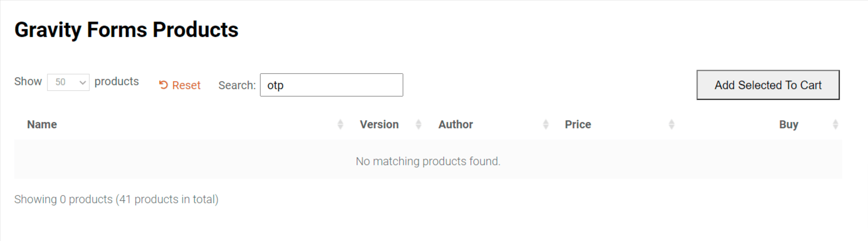Click the Reset circular arrow icon
The width and height of the screenshot is (868, 241).
163,85
